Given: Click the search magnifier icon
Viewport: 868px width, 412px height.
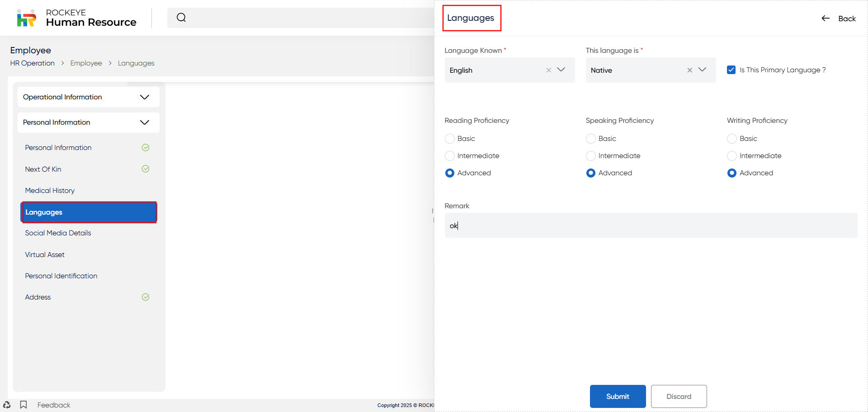Looking at the screenshot, I should coord(181,18).
